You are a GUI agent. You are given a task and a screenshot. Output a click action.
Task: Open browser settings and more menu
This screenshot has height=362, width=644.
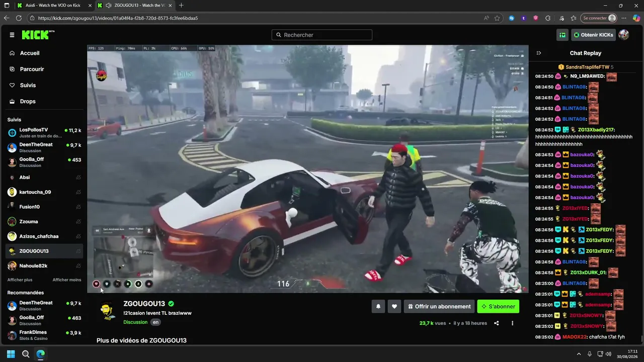[x=624, y=18]
